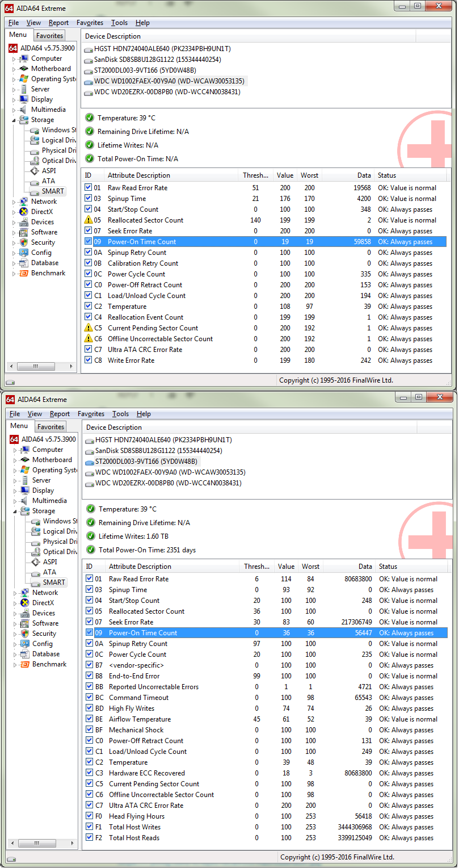This screenshot has height=868, width=459.
Task: Expand Motherboard node arrow in bottom window
Action: [x=16, y=460]
